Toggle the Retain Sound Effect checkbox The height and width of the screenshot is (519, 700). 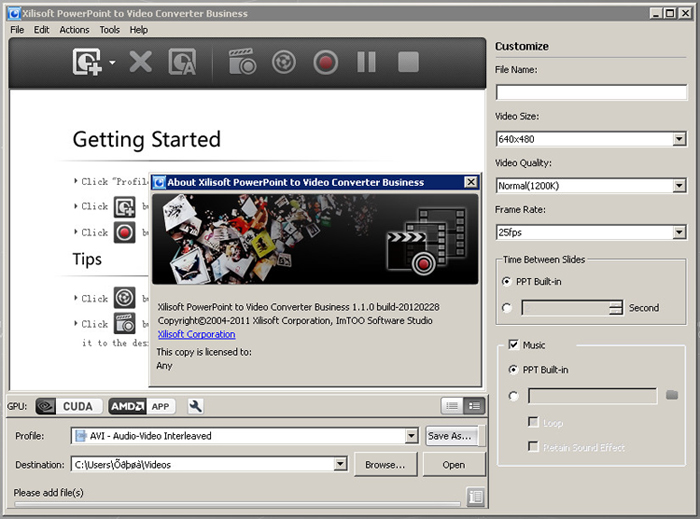point(533,446)
